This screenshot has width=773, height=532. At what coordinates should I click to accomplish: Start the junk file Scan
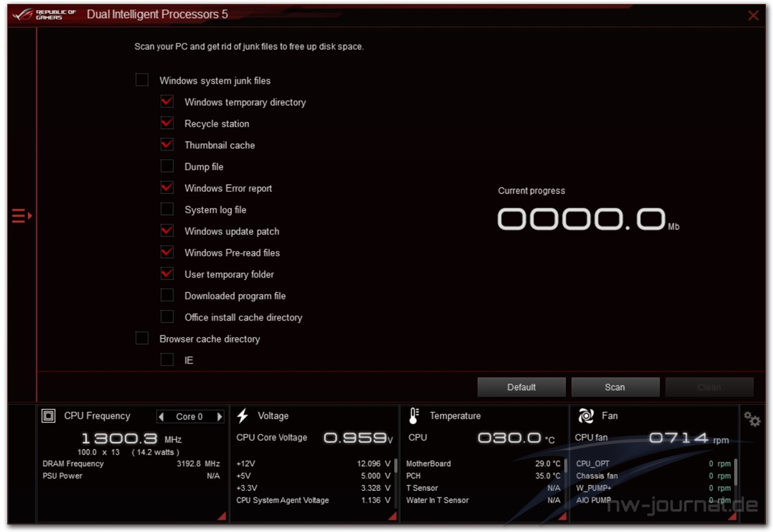point(615,387)
